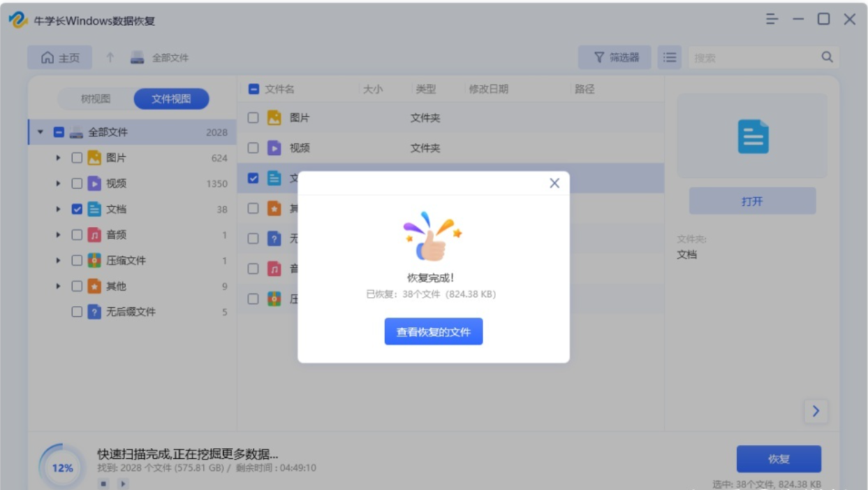Image resolution: width=868 pixels, height=490 pixels.
Task: Click the 视频 folder icon in the file list
Action: click(274, 148)
